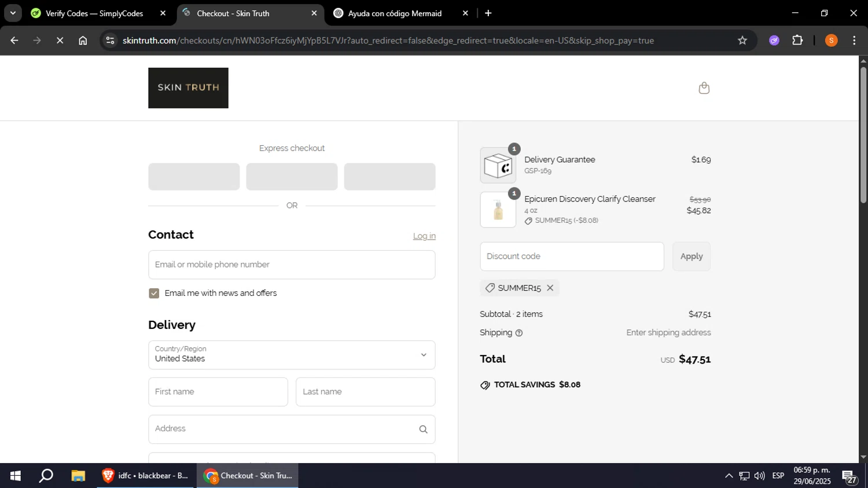Click the first express checkout button
The height and width of the screenshot is (488, 868).
tap(194, 177)
